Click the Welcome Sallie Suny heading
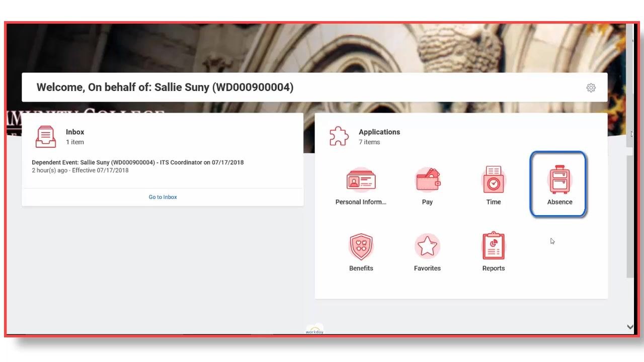Viewport: 644px width, 362px height. click(165, 87)
